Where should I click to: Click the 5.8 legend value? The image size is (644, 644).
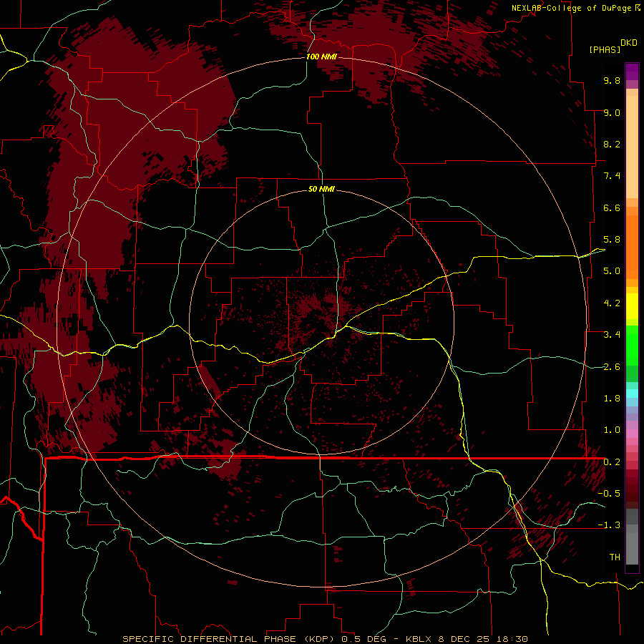pyautogui.click(x=612, y=240)
